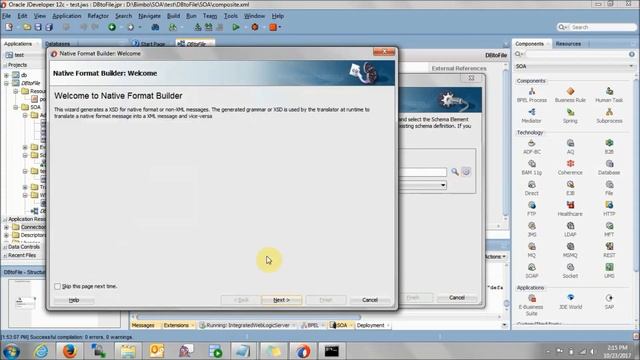Check Skip this page next time
Viewport: 640px width, 360px height.
point(58,287)
